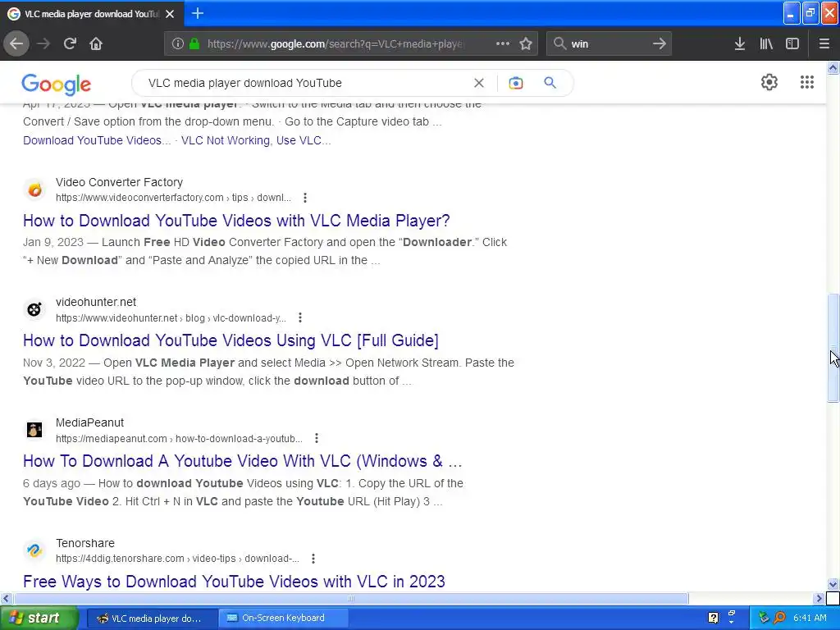
Task: Switch to On-Screen Keyboard taskbar button
Action: coord(284,618)
